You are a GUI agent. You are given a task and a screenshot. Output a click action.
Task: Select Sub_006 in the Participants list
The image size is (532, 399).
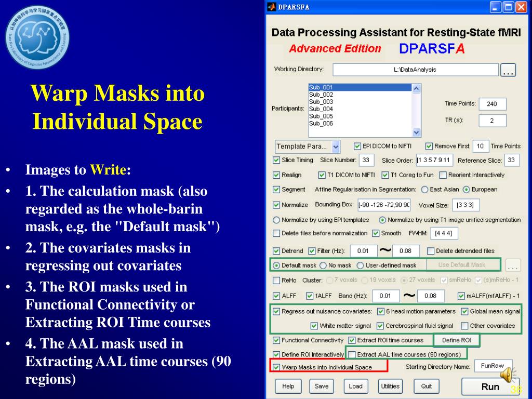(x=360, y=123)
